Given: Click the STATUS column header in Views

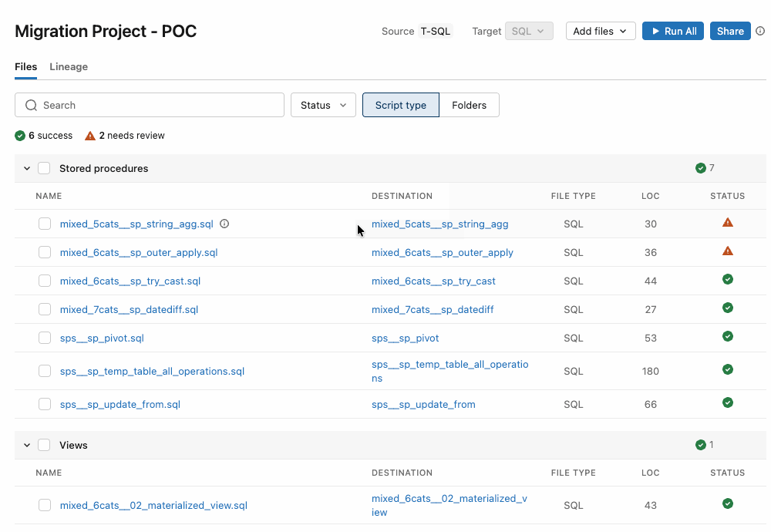Looking at the screenshot, I should coord(727,473).
